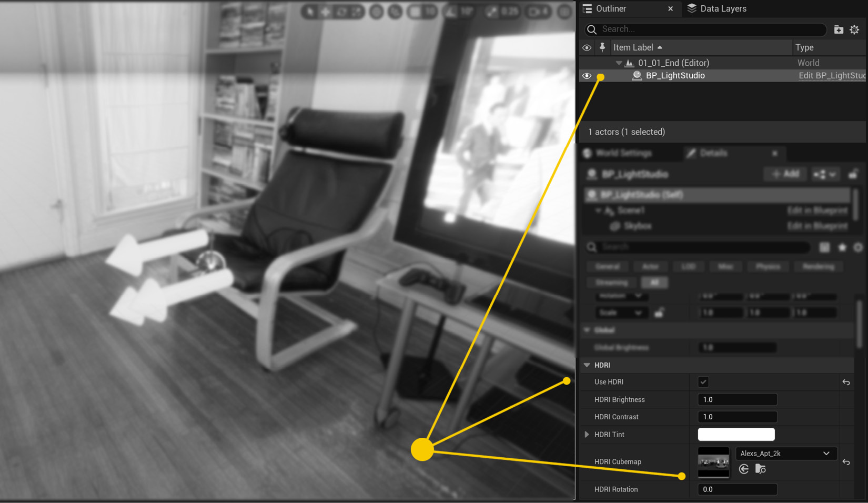Collapse the 01_01_End (Editor) world tree
Viewport: 868px width, 503px height.
tap(619, 63)
